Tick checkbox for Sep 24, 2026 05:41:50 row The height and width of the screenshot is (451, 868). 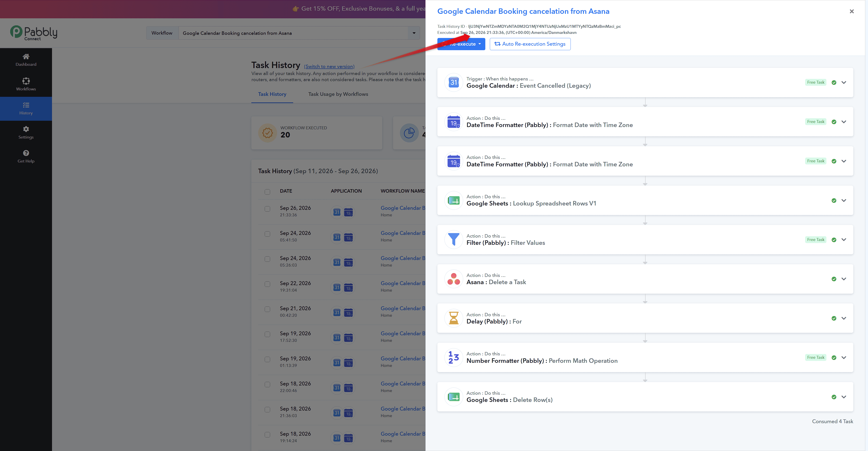point(267,234)
